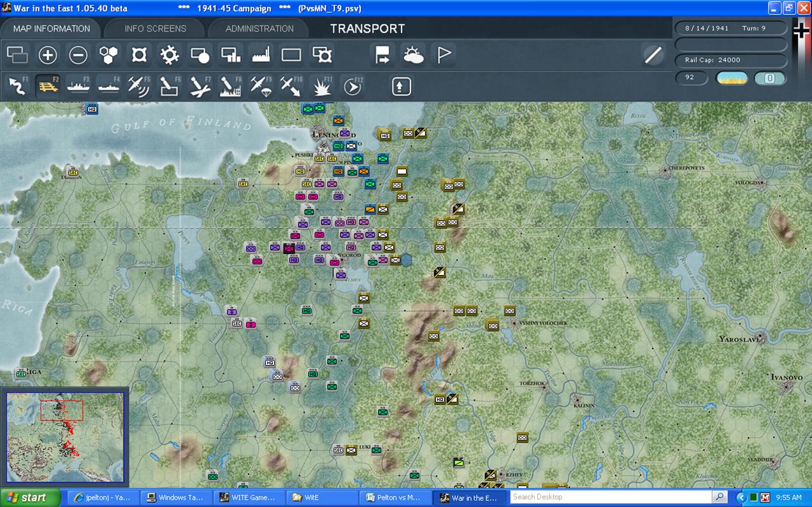Click the plain pennant flag icon
812x507 pixels.
pos(444,55)
